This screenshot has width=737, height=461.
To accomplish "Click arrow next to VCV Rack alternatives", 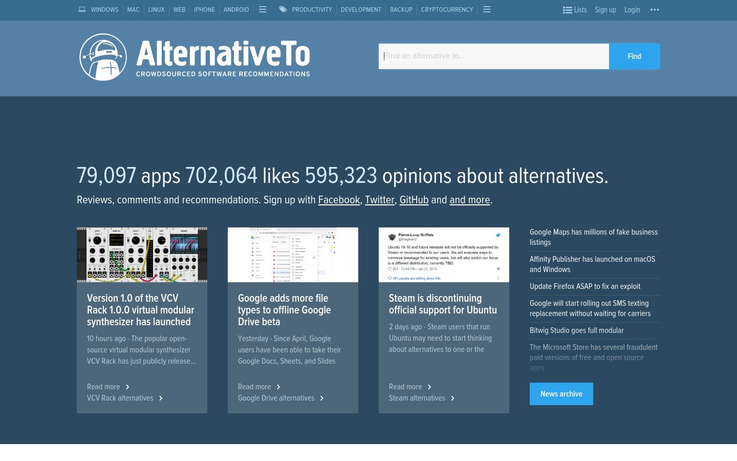I will point(161,398).
